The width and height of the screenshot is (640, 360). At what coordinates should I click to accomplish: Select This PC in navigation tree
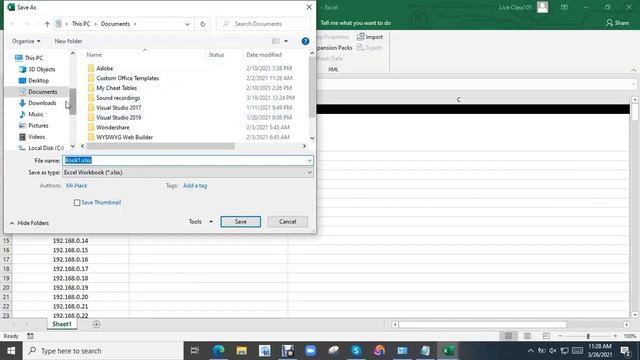click(x=33, y=58)
